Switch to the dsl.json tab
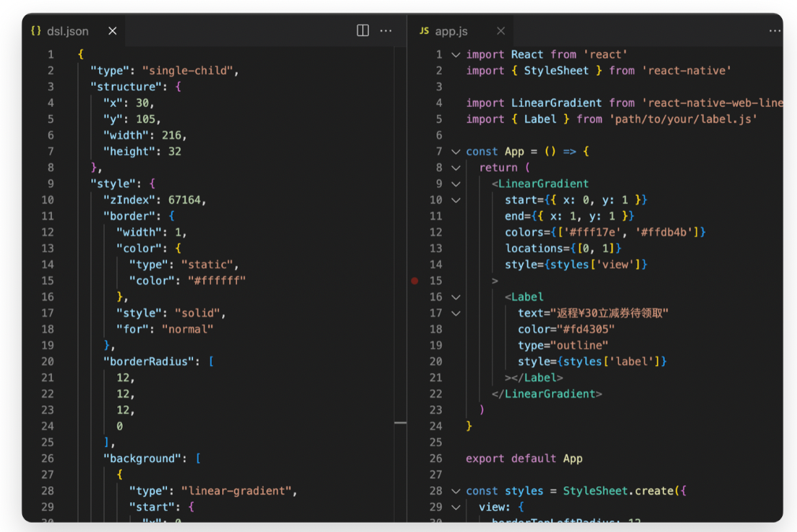 (68, 31)
